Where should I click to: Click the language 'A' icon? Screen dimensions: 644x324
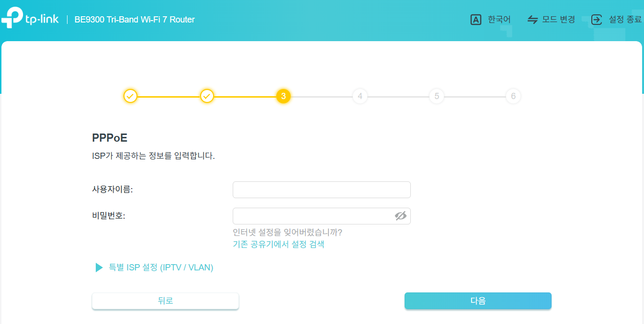tap(475, 20)
